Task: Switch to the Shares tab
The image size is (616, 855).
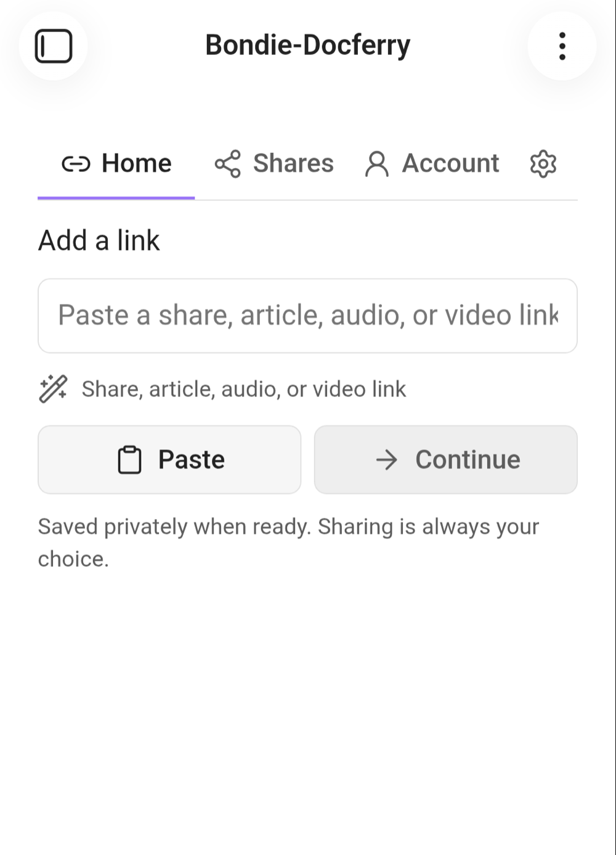Action: coord(274,164)
